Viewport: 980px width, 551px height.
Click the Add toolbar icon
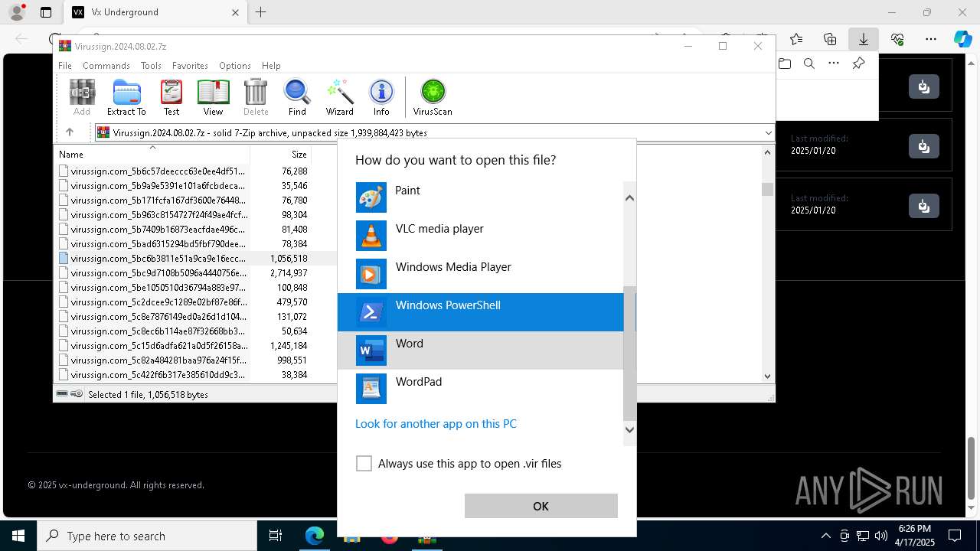coord(82,97)
